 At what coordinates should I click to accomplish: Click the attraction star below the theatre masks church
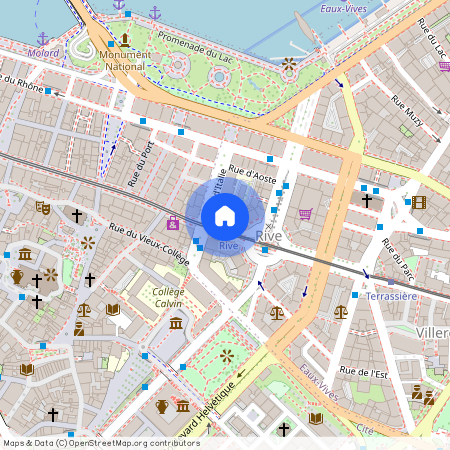(x=88, y=243)
